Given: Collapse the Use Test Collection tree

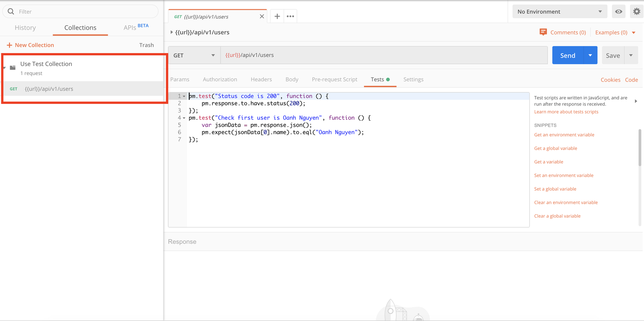Looking at the screenshot, I should [x=4, y=68].
